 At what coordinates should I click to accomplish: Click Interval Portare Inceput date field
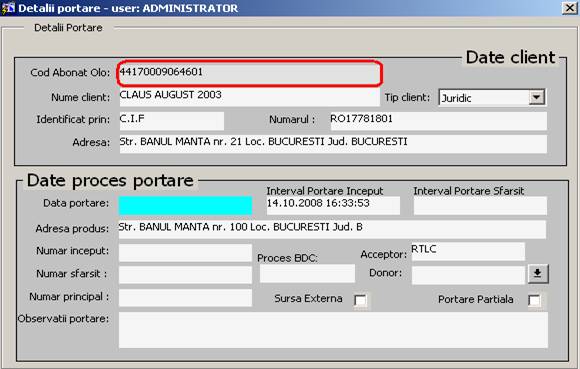coord(333,206)
